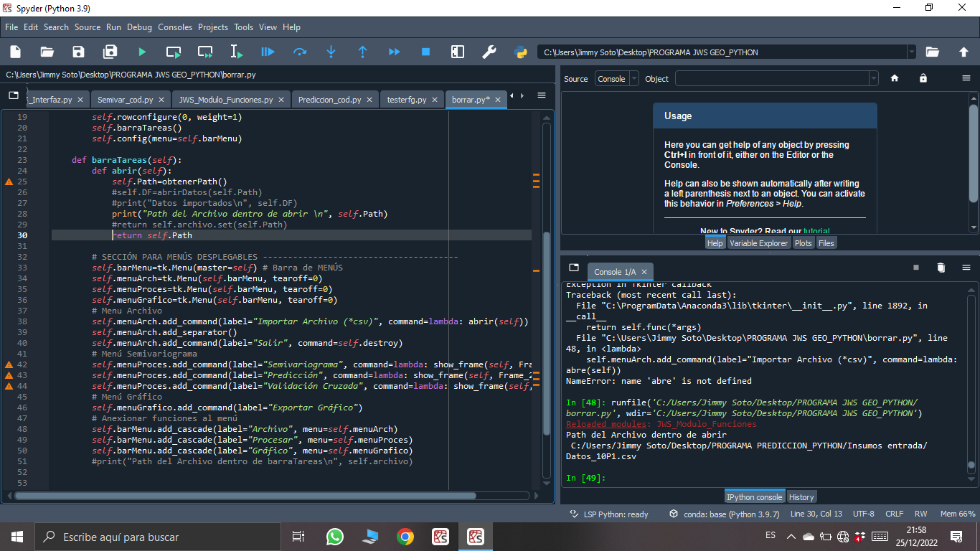Click LSP Python: ready status
Screen dimensions: 980x551
point(609,514)
